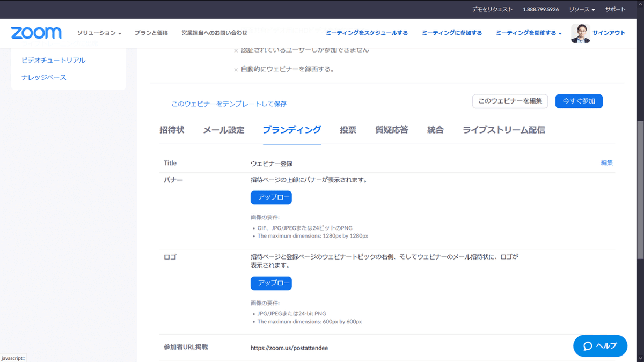
Task: Expand ミーティングを開催する dropdown
Action: 529,33
